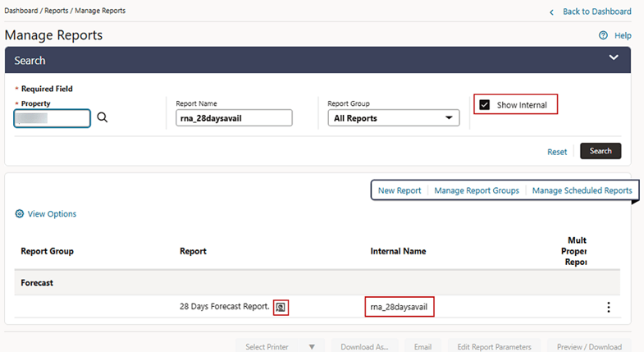Click the Report Group column header
Image resolution: width=644 pixels, height=352 pixels.
click(48, 251)
